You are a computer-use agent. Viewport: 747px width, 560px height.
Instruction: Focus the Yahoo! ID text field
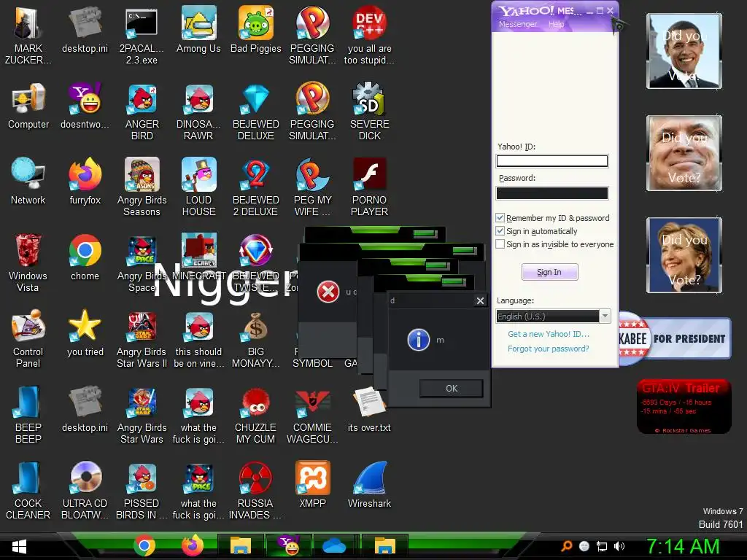pos(552,161)
